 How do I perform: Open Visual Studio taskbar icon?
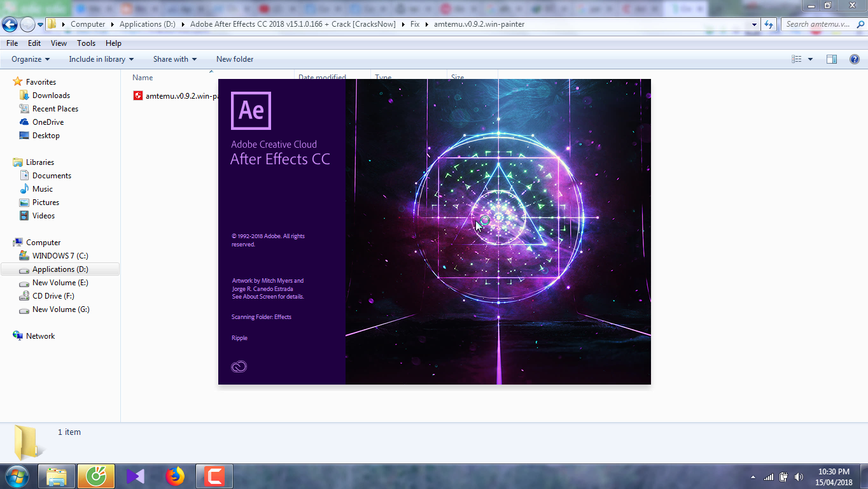point(136,476)
